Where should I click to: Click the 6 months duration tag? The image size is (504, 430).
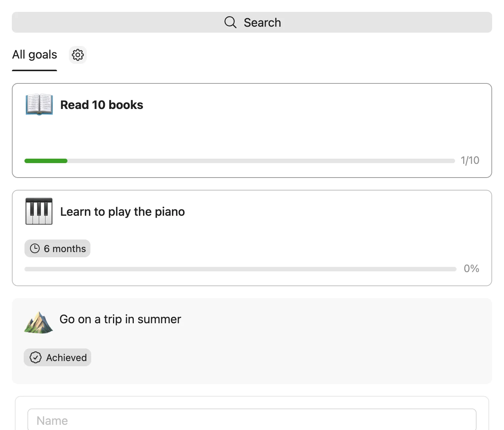[57, 248]
